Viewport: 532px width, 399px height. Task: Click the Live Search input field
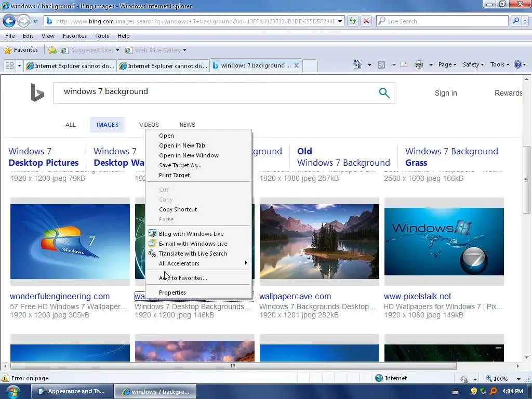pos(442,21)
